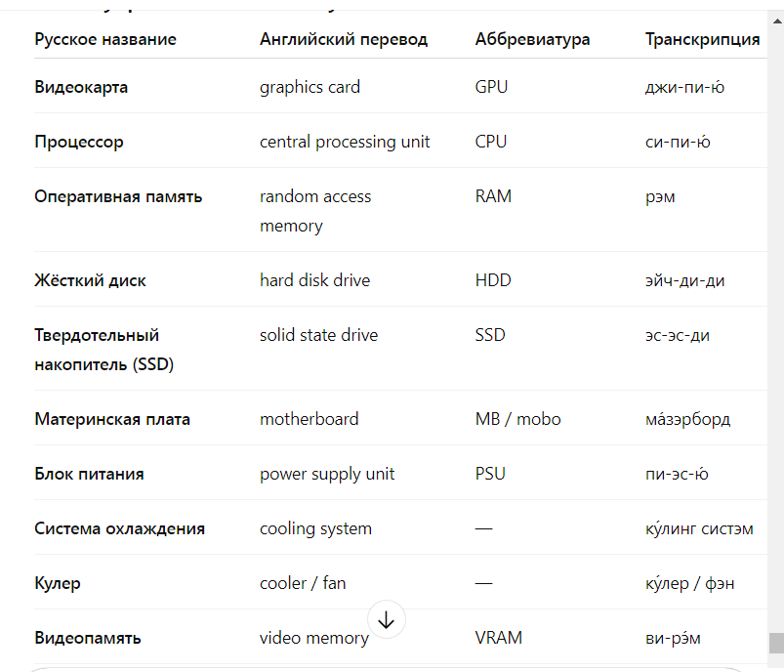This screenshot has width=784, height=672.
Task: Click the scroll-to-bottom arrow button
Action: [386, 620]
